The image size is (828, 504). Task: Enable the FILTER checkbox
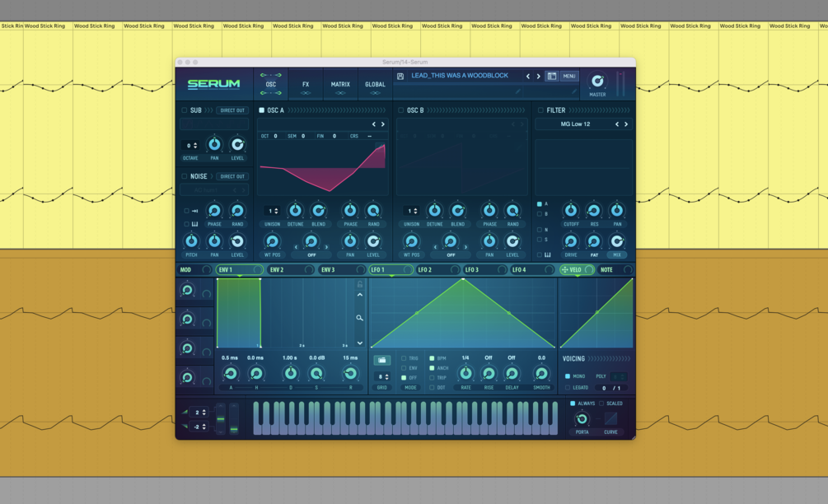(x=540, y=110)
